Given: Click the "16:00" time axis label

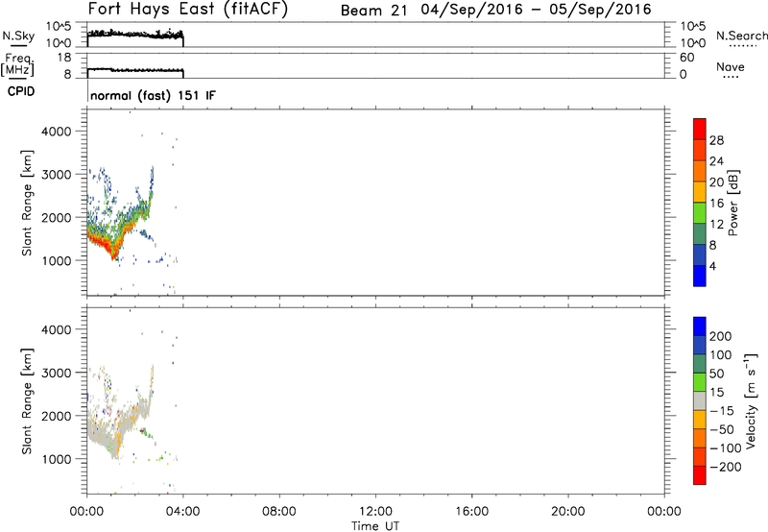Looking at the screenshot, I should point(471,512).
